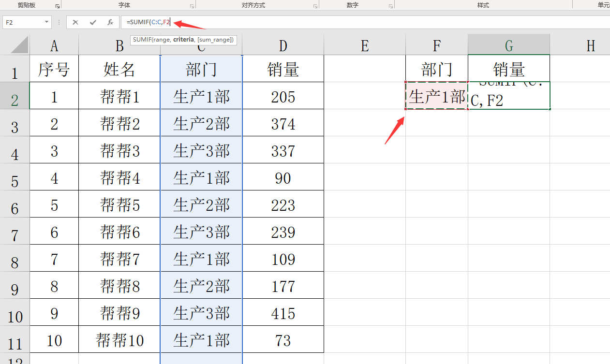Click the cell 帮帮7
This screenshot has height=364, width=610.
point(119,258)
